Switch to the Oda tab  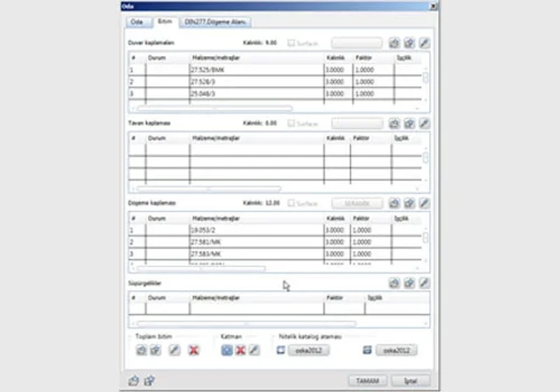pyautogui.click(x=139, y=22)
